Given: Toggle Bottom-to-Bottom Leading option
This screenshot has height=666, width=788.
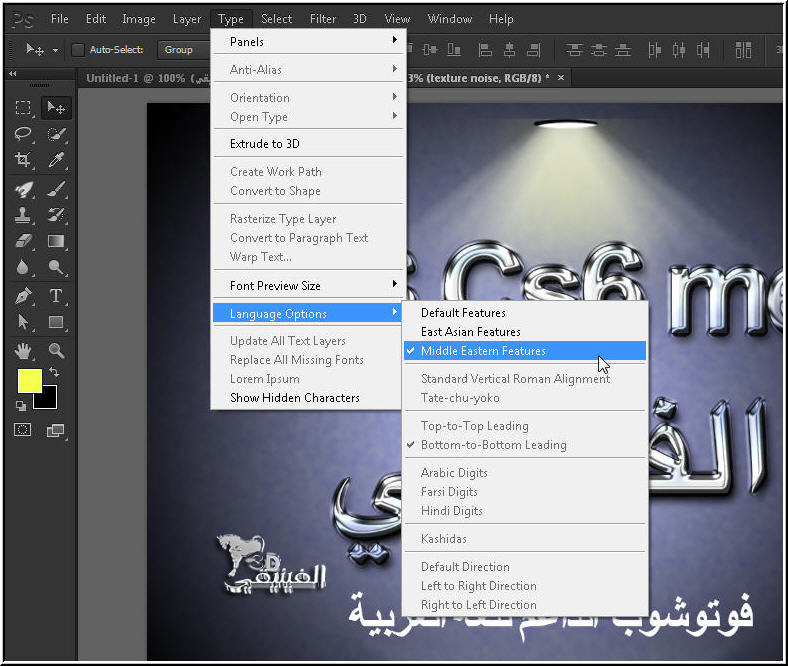Looking at the screenshot, I should (493, 445).
